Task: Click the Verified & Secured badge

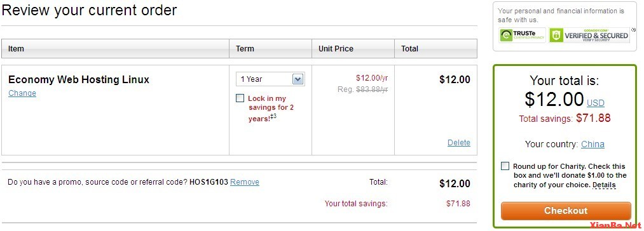Action: 589,36
